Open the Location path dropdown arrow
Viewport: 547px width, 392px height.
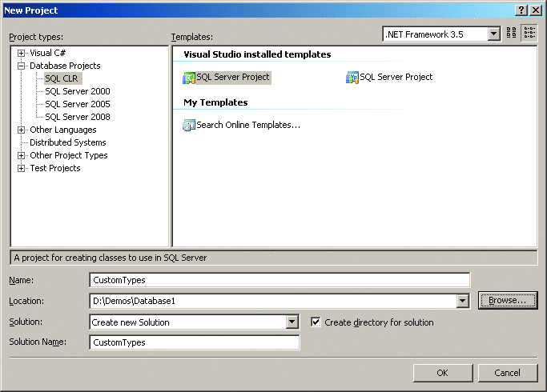point(463,301)
